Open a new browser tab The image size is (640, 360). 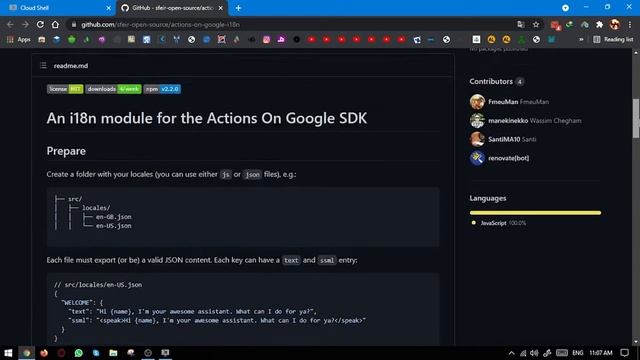pos(238,8)
